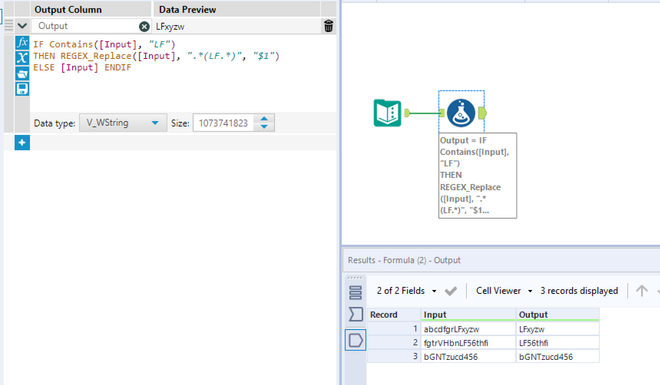Viewport: 660px width, 385px height.
Task: Select record number 1 row
Action: (x=394, y=329)
